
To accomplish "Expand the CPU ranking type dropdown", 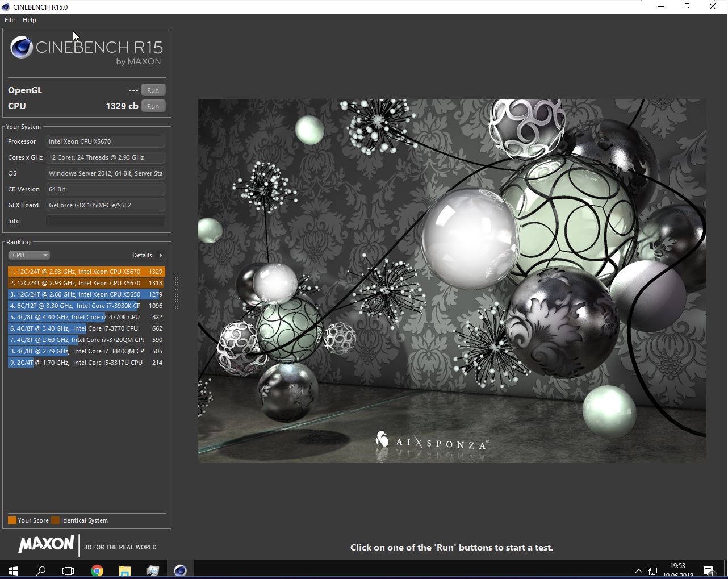I will [29, 255].
